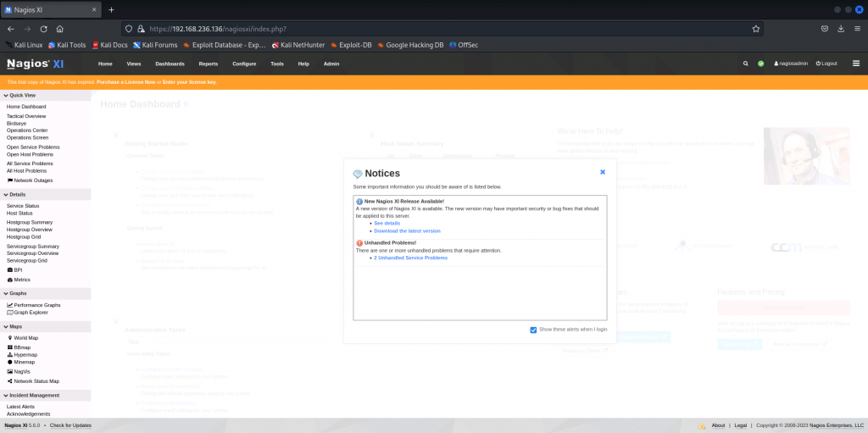
Task: Click 'Check for Updates' in footer
Action: [x=70, y=425]
